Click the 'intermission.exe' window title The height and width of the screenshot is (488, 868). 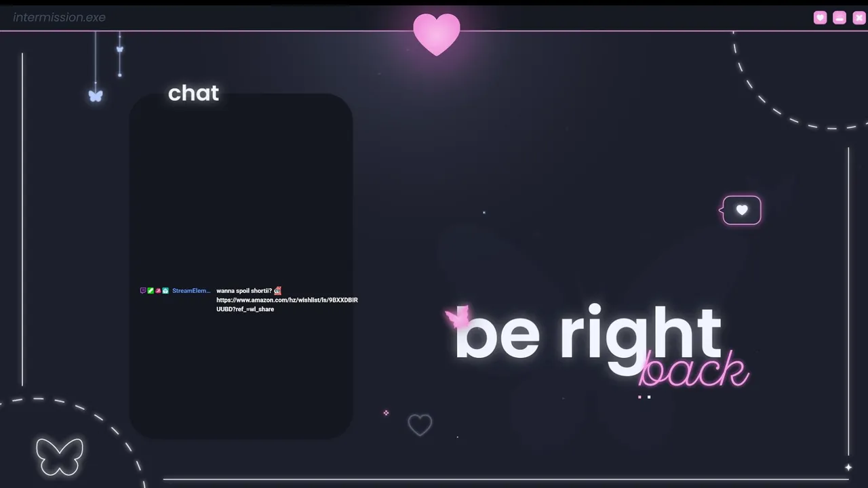(x=60, y=17)
